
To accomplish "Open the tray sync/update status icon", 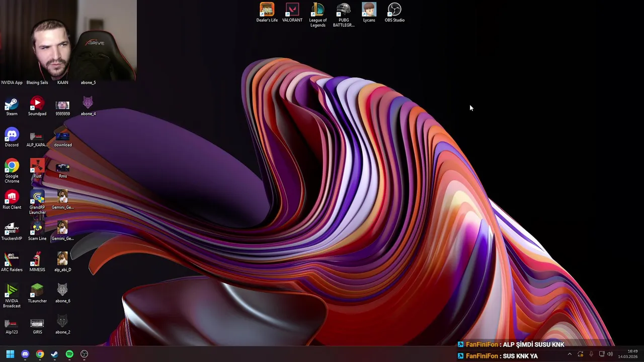I will pos(580,354).
